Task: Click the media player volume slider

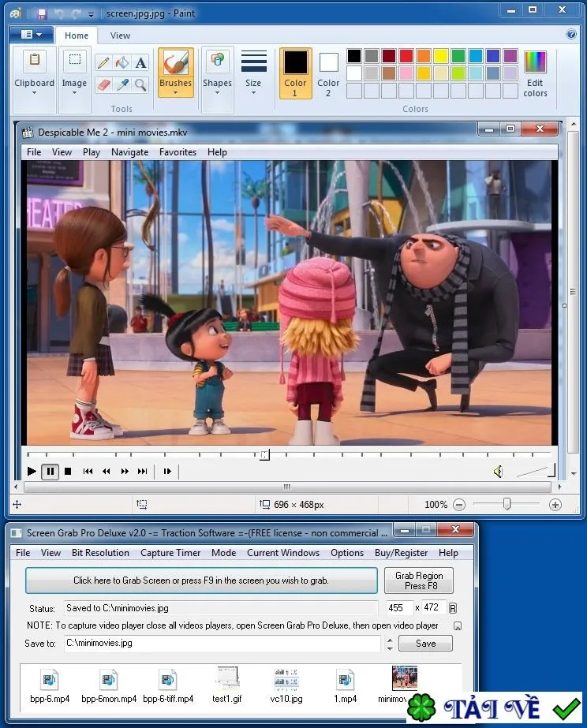Action: (x=536, y=471)
